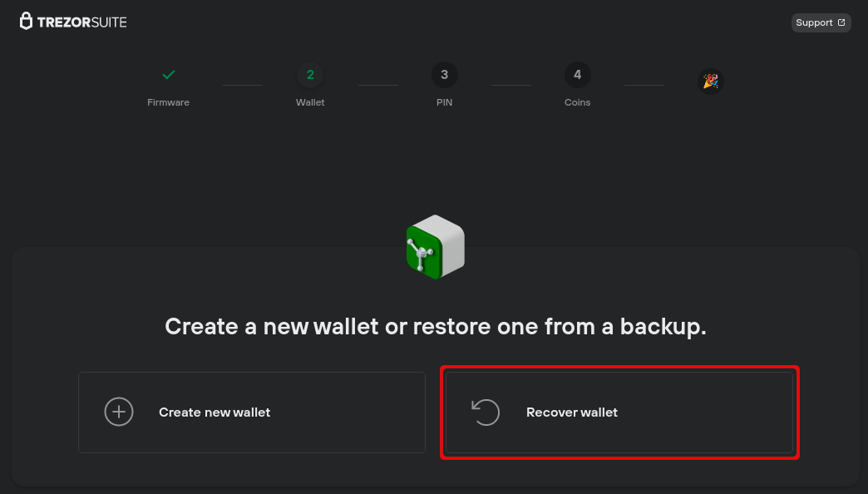Click the "Create a new wallet or restore" heading
The height and width of the screenshot is (494, 868).
coord(436,326)
